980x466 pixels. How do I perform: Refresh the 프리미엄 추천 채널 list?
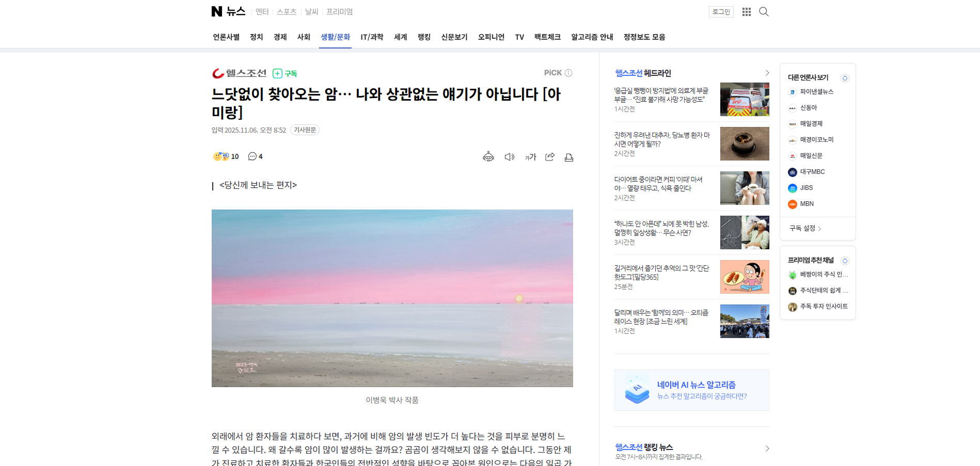point(845,261)
